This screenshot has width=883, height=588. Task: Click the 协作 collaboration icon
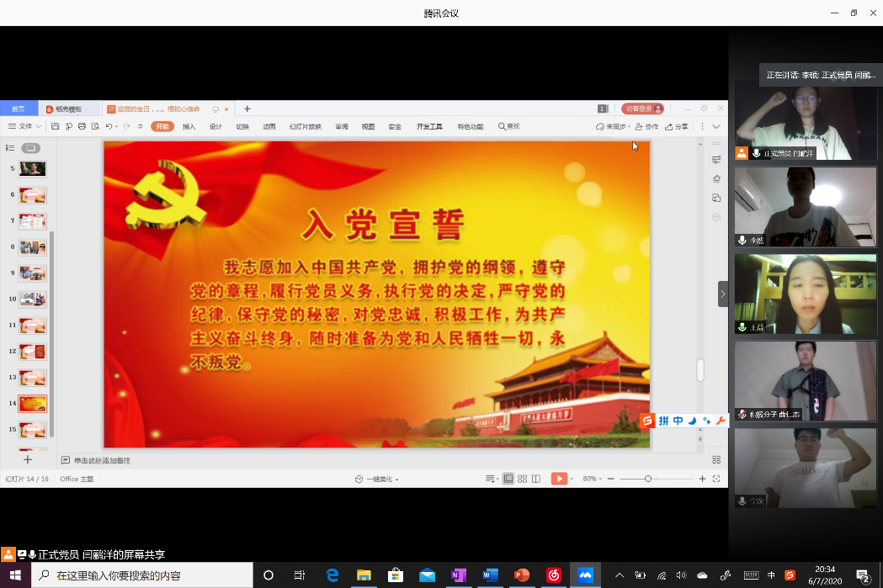pos(646,127)
